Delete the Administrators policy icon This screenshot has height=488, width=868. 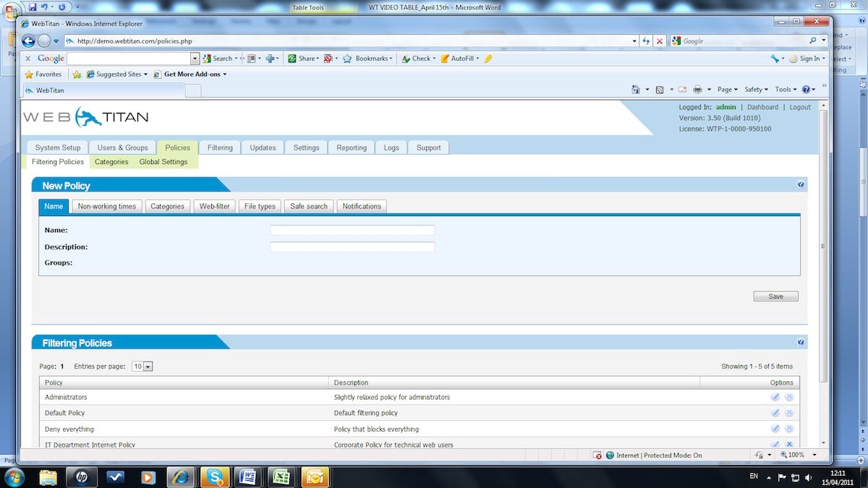click(x=789, y=397)
